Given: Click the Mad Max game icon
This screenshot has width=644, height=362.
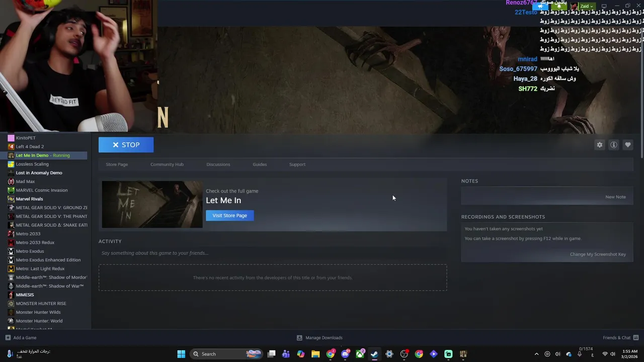Looking at the screenshot, I should point(11,182).
